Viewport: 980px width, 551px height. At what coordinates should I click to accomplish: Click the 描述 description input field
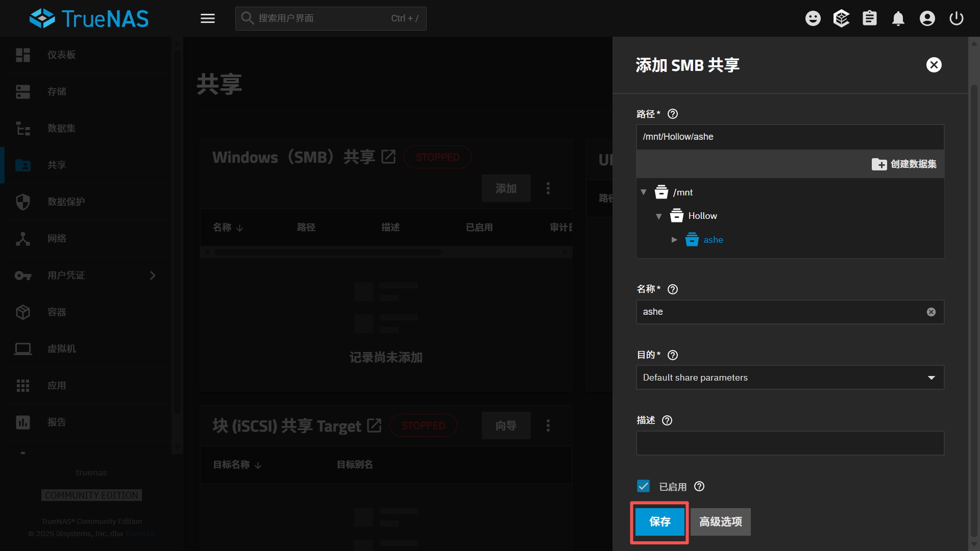pyautogui.click(x=790, y=443)
